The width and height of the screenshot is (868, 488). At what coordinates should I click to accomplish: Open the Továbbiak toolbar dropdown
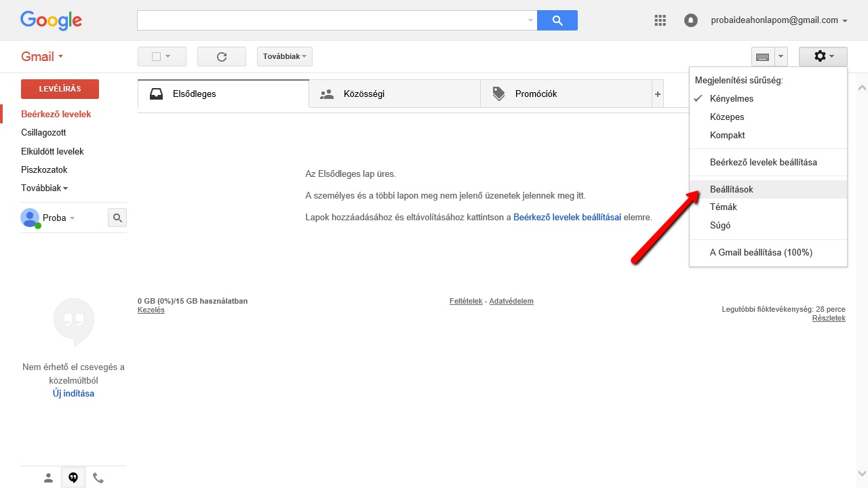pos(285,56)
